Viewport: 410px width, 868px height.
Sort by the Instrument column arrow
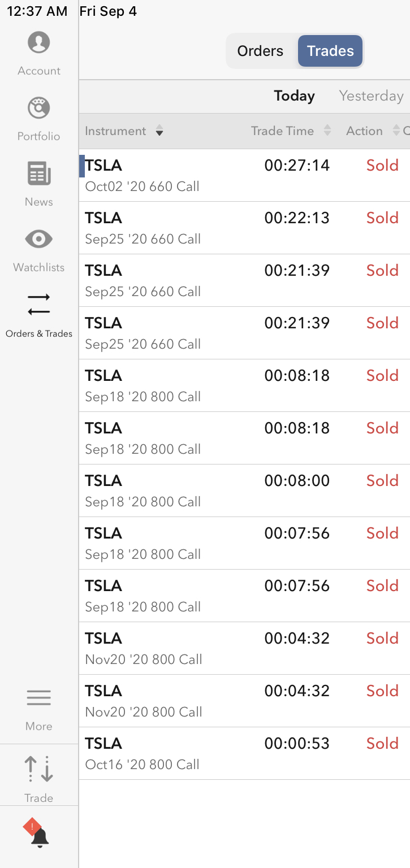(159, 132)
